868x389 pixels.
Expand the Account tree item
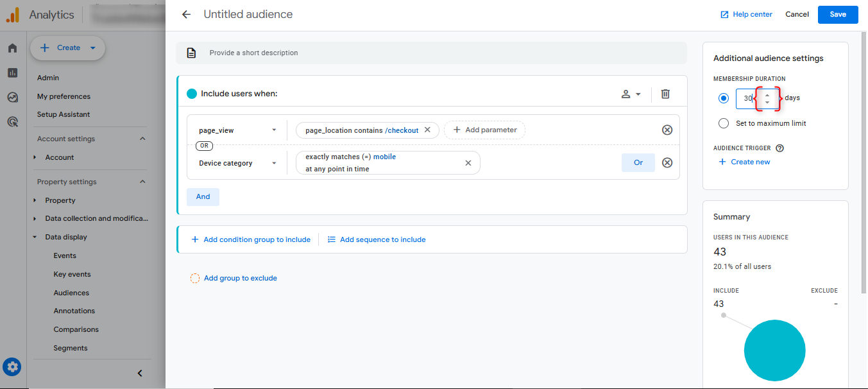point(35,157)
